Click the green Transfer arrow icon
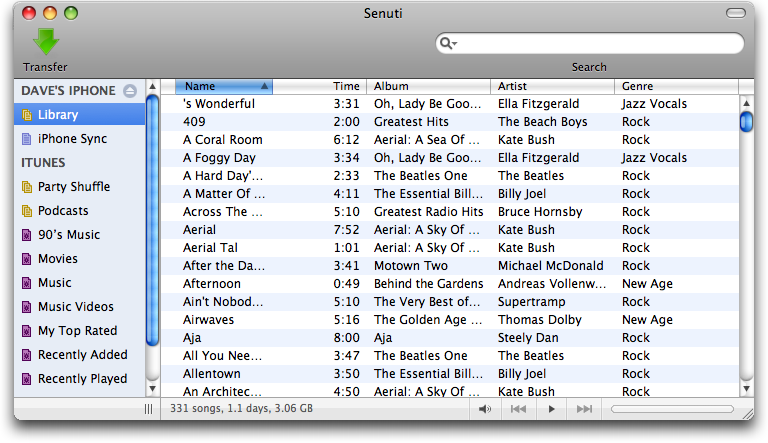 [x=46, y=42]
